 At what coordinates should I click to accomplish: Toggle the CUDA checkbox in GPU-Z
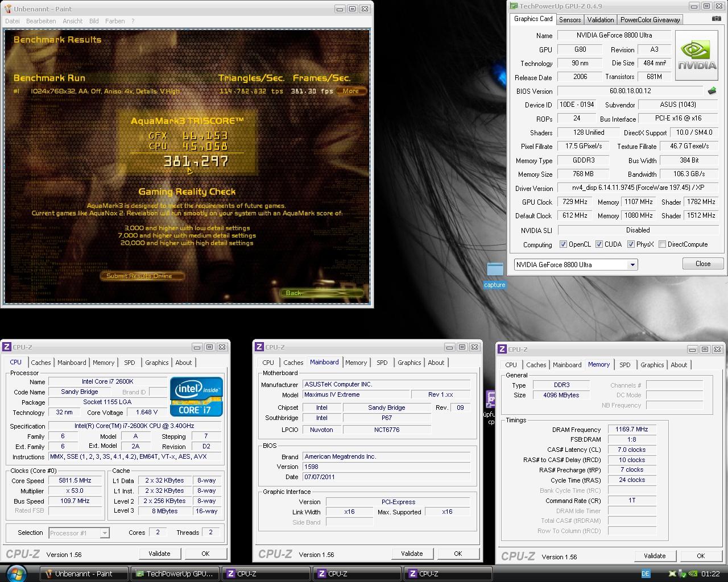point(599,244)
